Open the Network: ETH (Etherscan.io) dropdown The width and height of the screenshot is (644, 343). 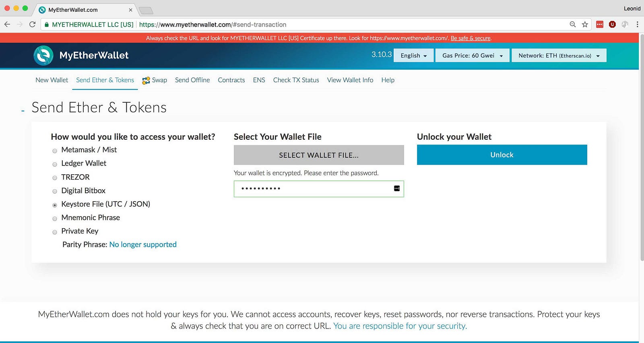coord(559,56)
